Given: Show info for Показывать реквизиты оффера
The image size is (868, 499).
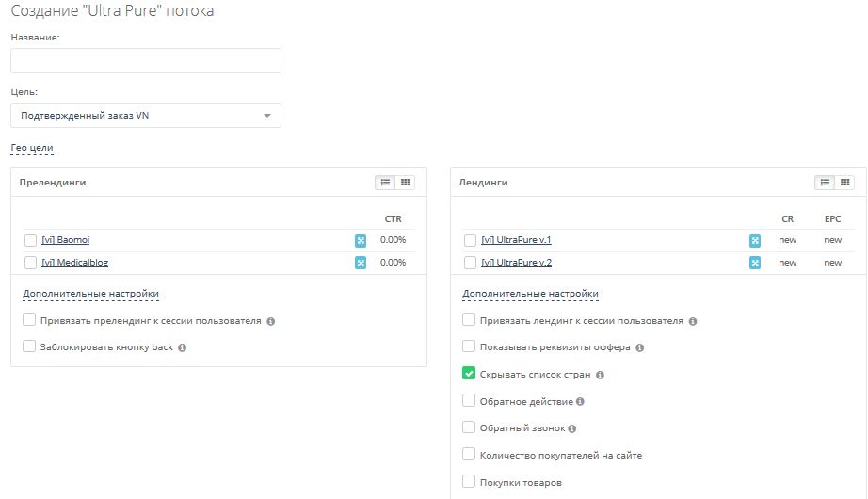Looking at the screenshot, I should tap(639, 347).
